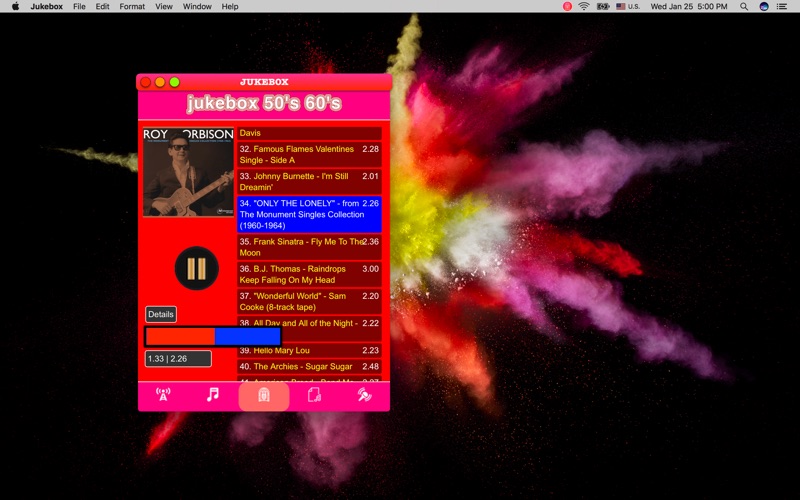Open the Edit menu
Screen dimensions: 800x500
tap(103, 6)
